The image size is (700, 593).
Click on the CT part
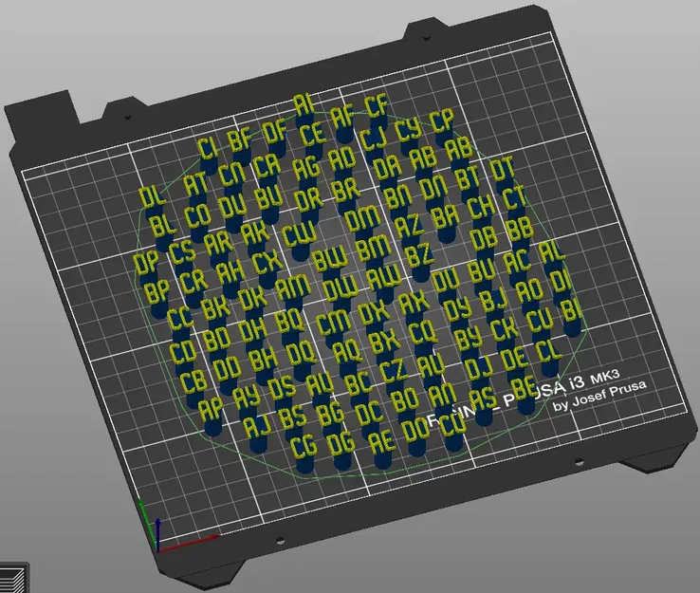point(514,197)
